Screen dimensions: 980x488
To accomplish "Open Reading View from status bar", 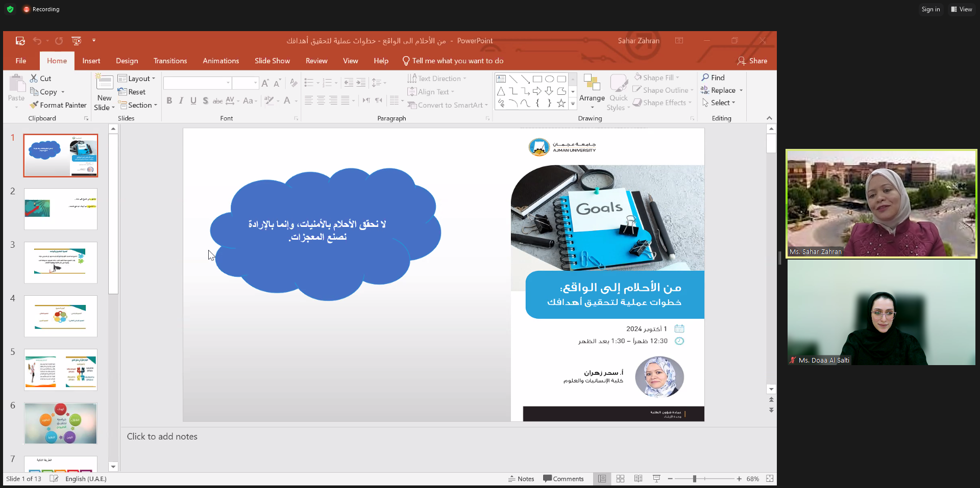I will point(638,479).
